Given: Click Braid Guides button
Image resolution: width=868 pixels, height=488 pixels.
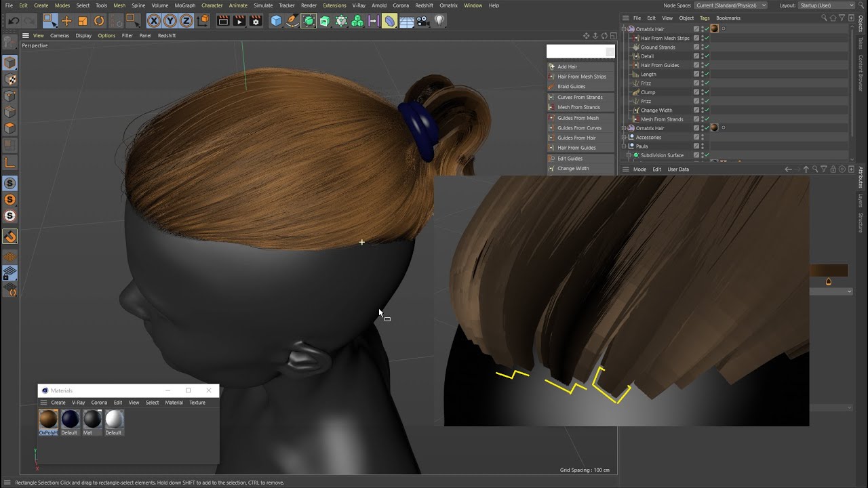Looking at the screenshot, I should (580, 87).
